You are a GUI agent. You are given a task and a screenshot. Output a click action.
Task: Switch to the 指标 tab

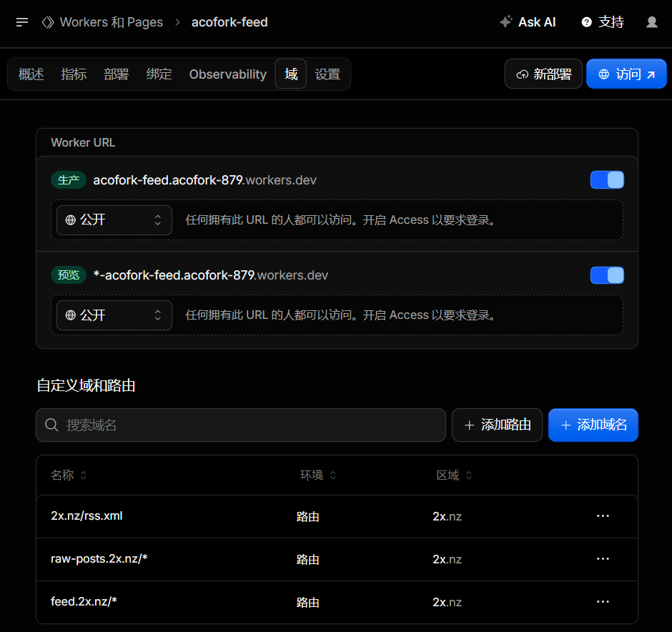pyautogui.click(x=74, y=74)
